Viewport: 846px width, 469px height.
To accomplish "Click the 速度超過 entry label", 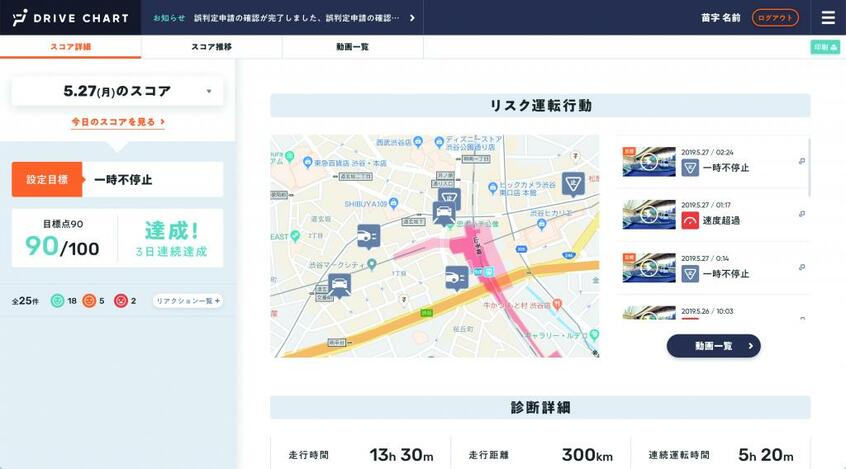I will [x=721, y=221].
